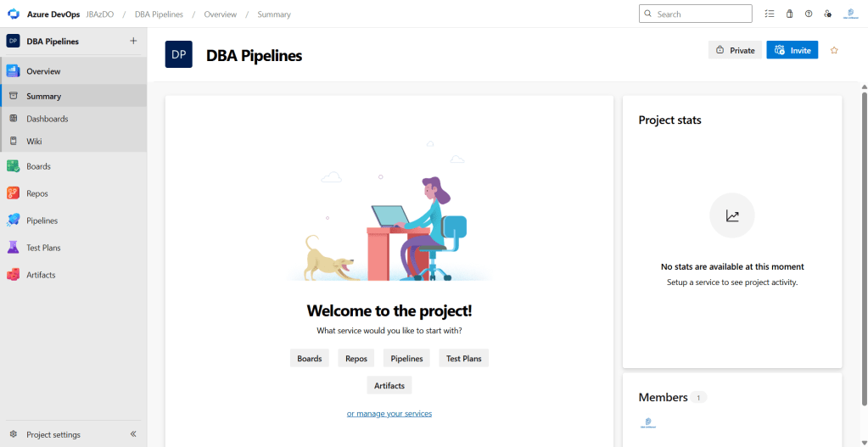Click the Pipelines rocket icon in sidebar

click(x=14, y=221)
